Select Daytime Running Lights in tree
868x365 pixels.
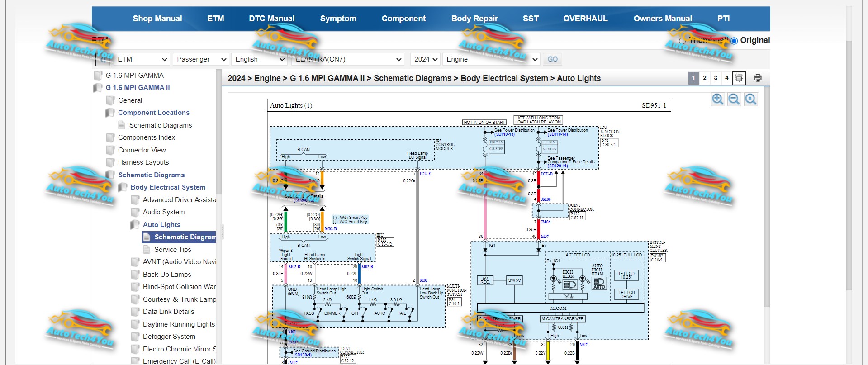(179, 324)
